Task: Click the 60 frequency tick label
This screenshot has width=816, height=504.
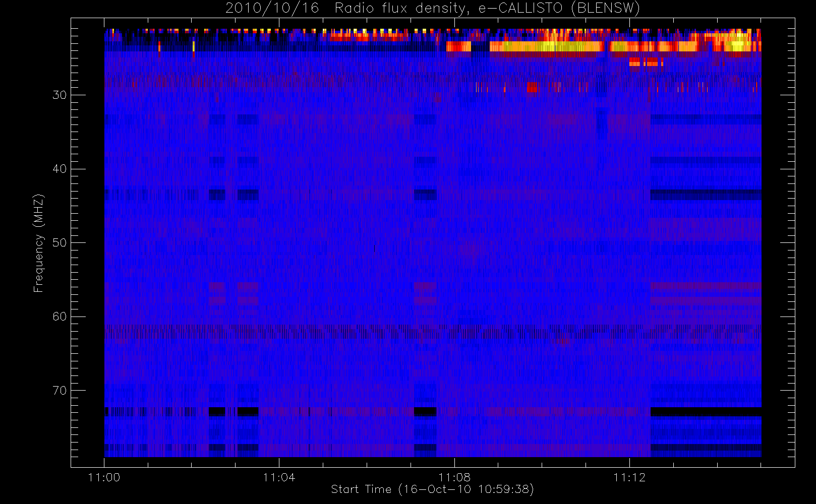Action: (x=60, y=317)
